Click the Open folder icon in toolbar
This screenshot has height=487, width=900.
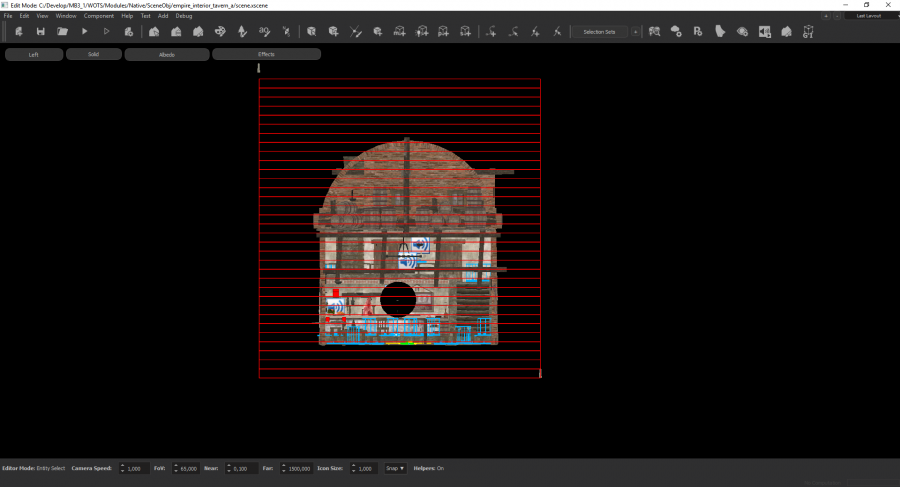click(62, 32)
